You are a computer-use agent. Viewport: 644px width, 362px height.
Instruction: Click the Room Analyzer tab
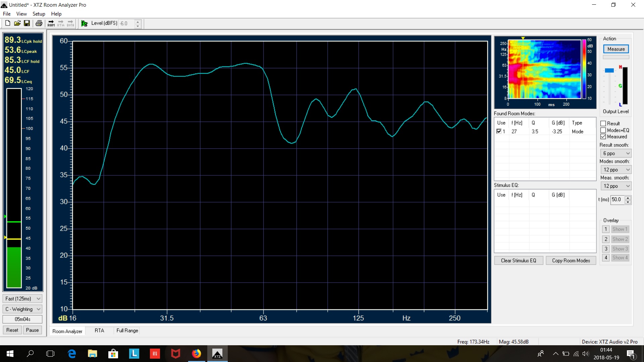click(67, 330)
